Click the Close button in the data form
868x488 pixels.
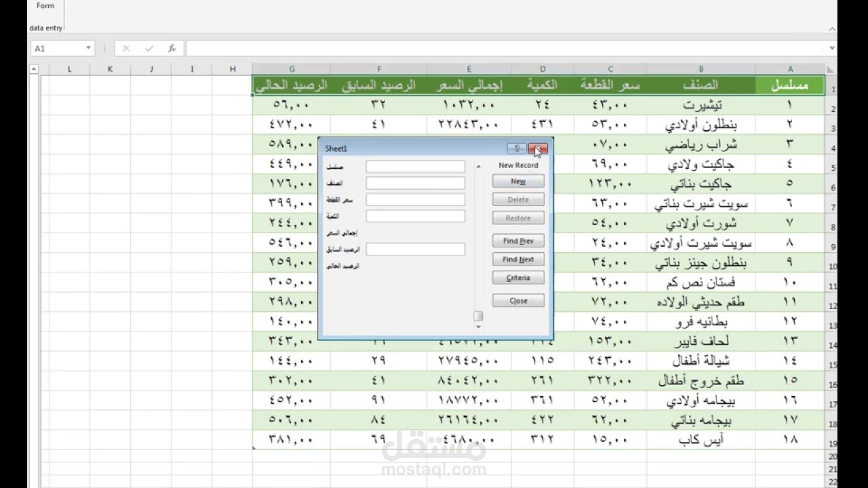pos(518,300)
